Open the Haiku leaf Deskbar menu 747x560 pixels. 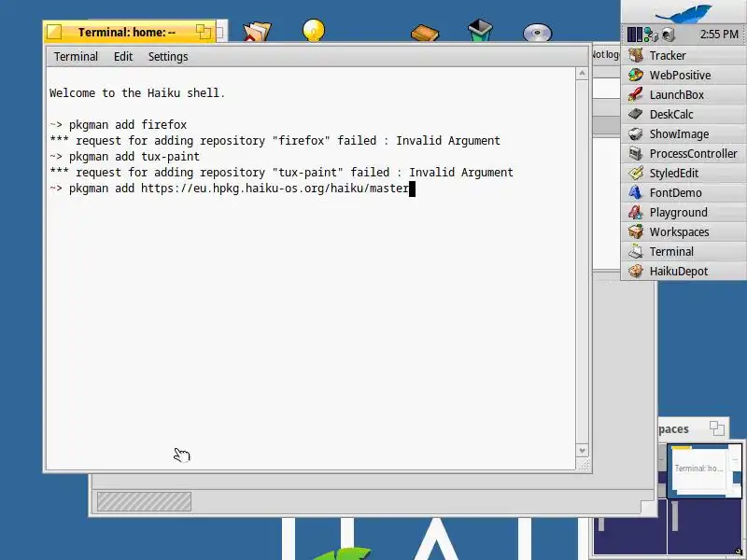[684, 12]
